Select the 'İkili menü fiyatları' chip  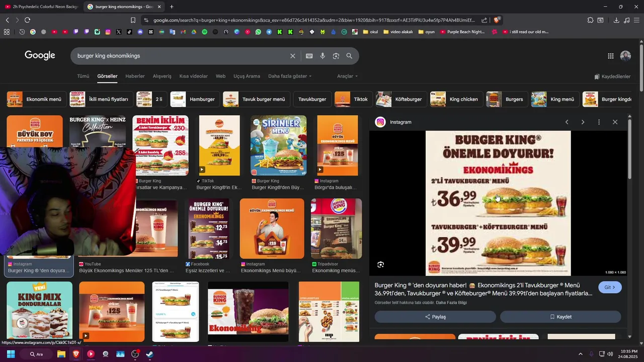(x=101, y=99)
